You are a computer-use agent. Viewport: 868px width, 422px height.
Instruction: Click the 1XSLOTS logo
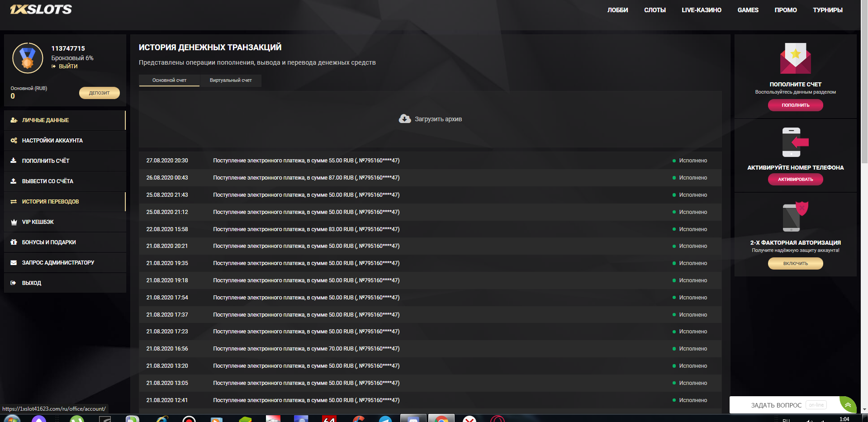point(41,9)
